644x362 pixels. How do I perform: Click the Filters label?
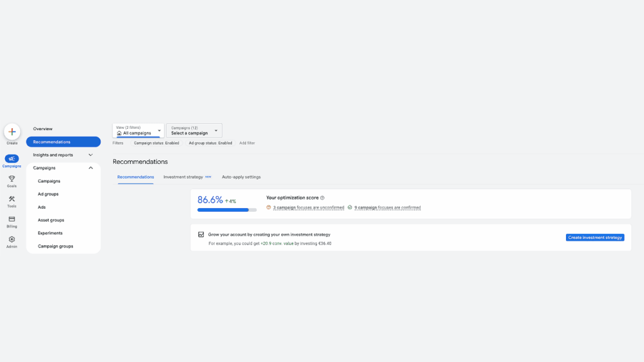[118, 143]
